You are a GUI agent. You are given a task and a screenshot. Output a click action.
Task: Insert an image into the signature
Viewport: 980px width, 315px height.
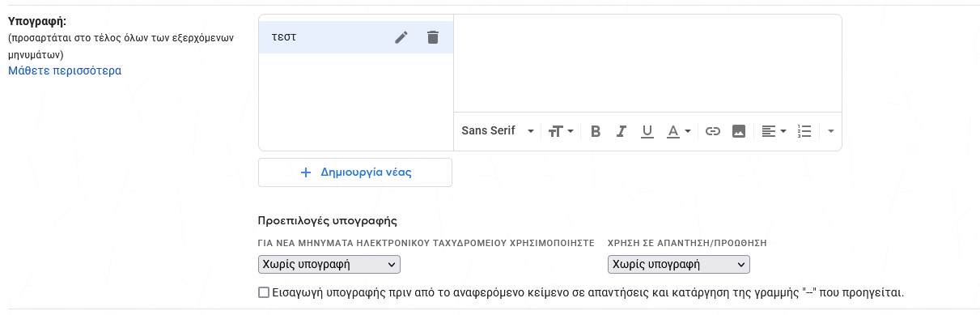point(738,131)
